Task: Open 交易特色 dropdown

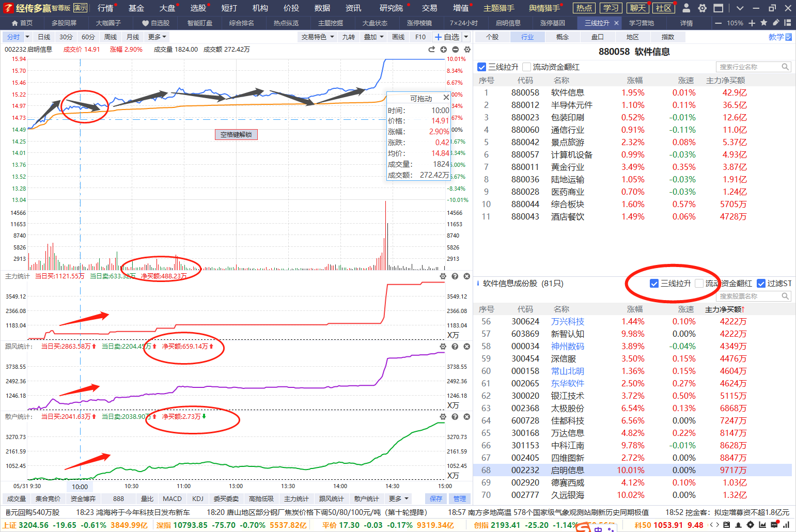Action: coord(318,37)
